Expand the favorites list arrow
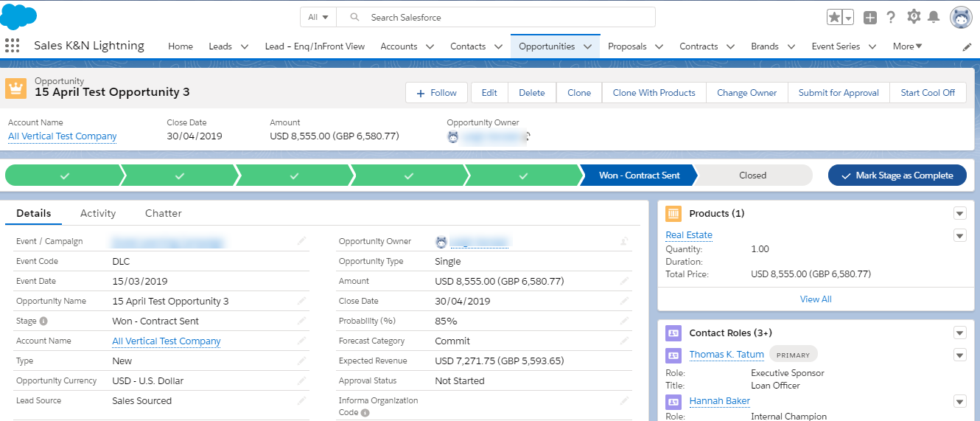Screen dimensions: 980x421 (x=848, y=17)
